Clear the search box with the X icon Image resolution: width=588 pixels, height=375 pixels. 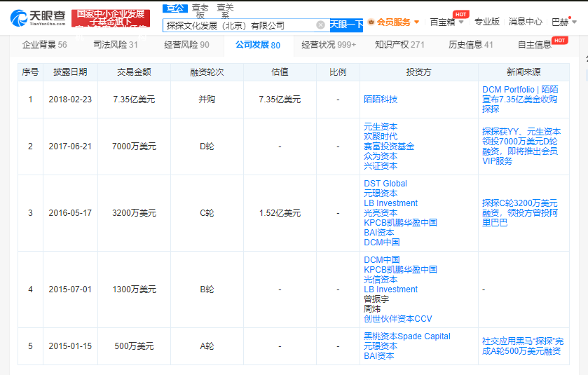(320, 25)
